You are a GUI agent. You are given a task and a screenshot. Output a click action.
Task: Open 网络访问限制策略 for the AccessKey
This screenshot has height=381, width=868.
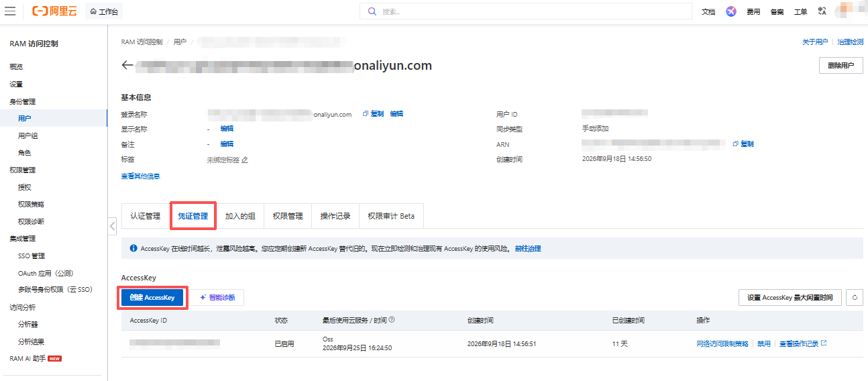pyautogui.click(x=722, y=343)
